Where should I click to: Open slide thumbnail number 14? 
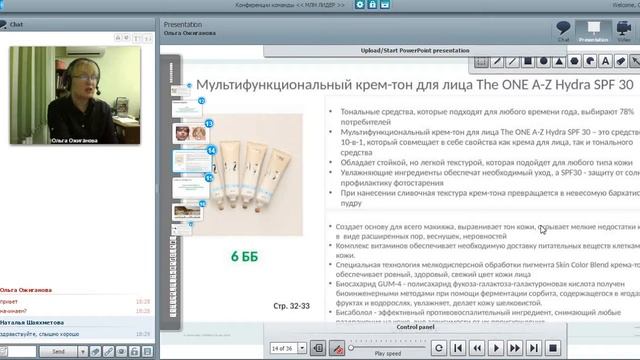point(192,161)
